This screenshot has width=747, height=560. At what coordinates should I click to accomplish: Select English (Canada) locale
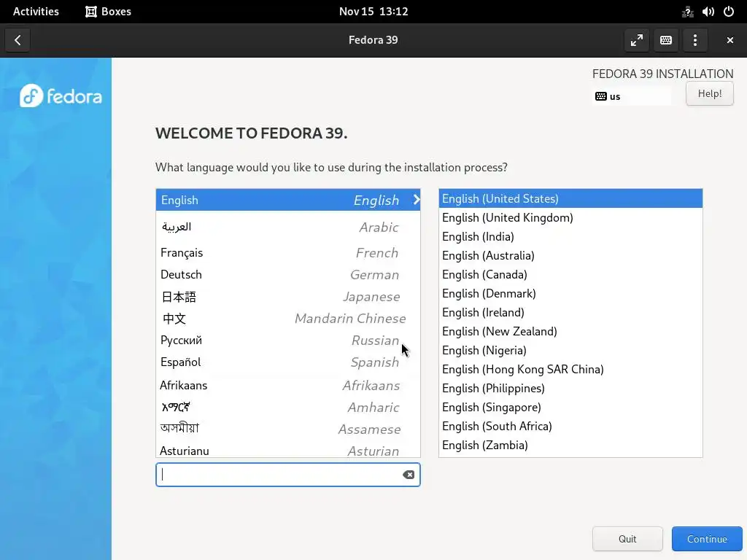click(570, 275)
